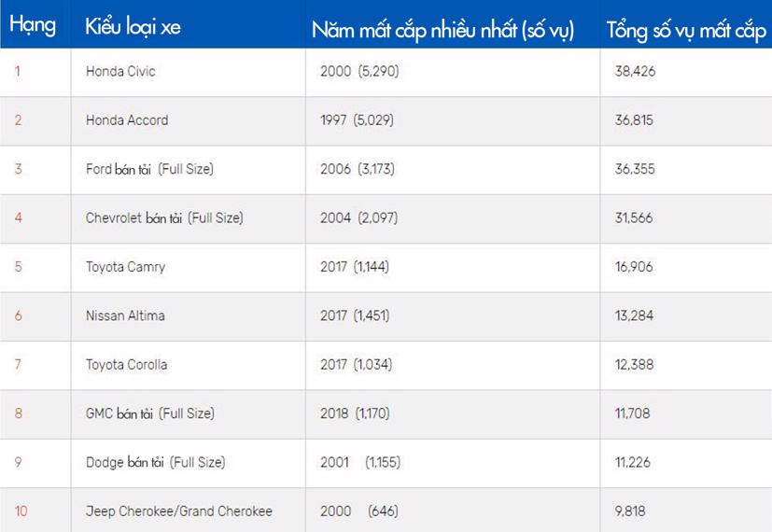Click rank number 5 in Toyota Camry row

click(19, 267)
